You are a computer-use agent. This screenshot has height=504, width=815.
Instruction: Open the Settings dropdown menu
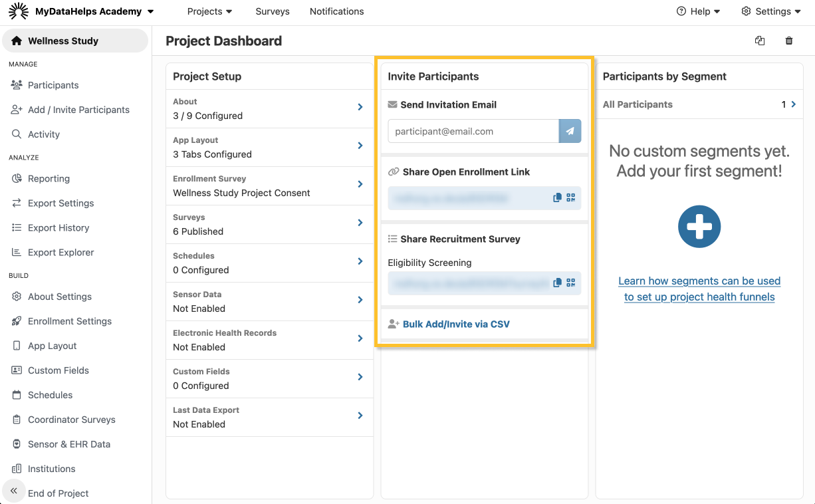[771, 11]
